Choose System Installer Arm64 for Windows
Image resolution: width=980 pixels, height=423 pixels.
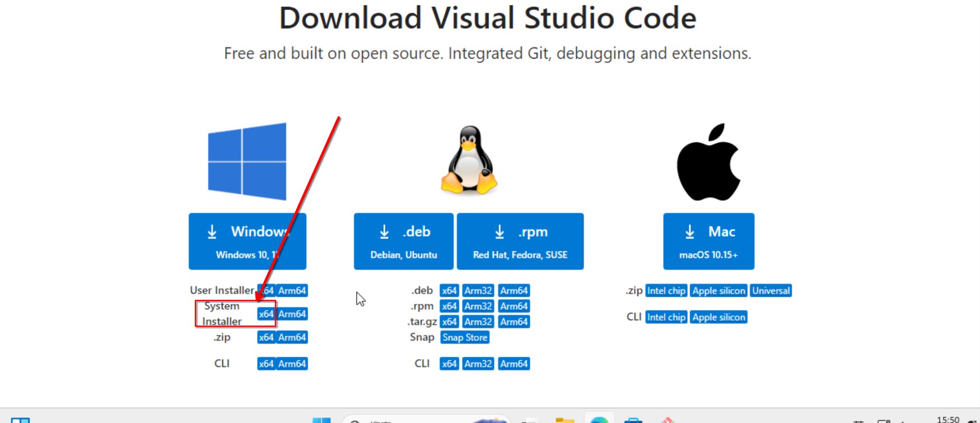click(292, 314)
